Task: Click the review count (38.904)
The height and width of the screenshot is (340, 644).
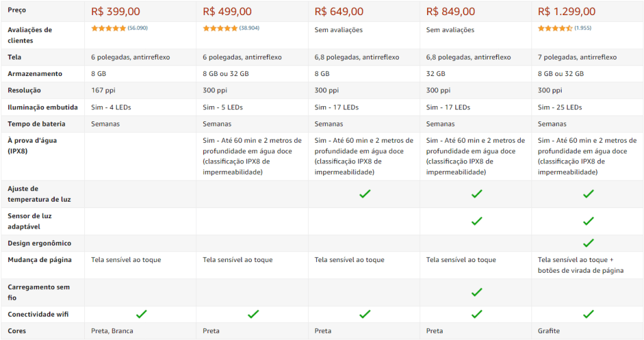Action: click(249, 28)
